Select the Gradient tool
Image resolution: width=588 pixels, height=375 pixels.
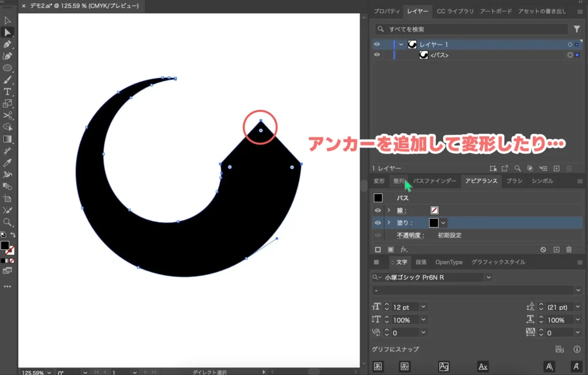8,138
